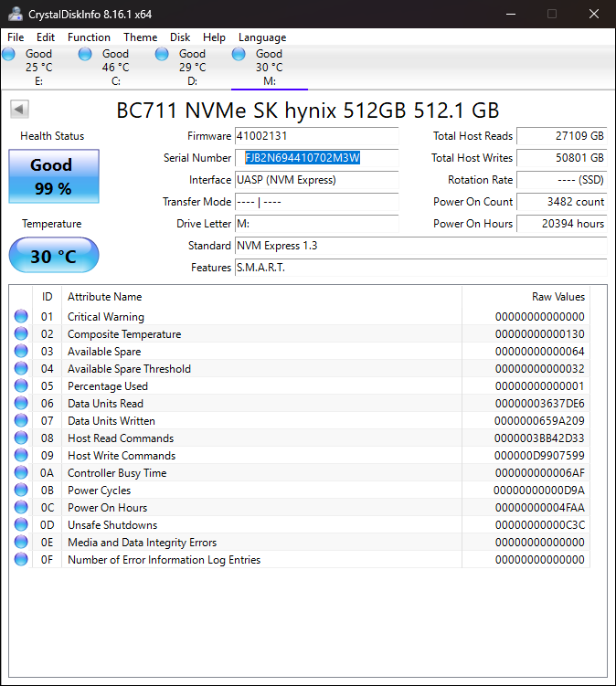The width and height of the screenshot is (616, 686).
Task: Click Power On Hours value 20394 hours
Action: tap(562, 224)
